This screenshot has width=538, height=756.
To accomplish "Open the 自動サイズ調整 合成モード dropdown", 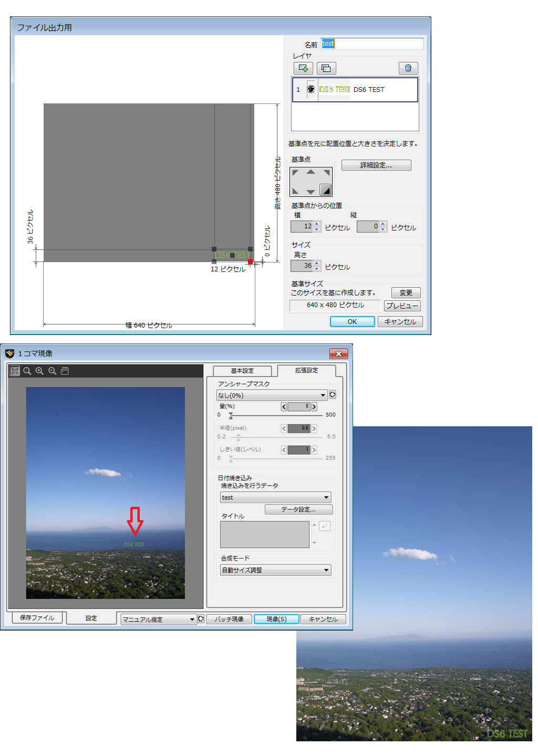I will (276, 570).
